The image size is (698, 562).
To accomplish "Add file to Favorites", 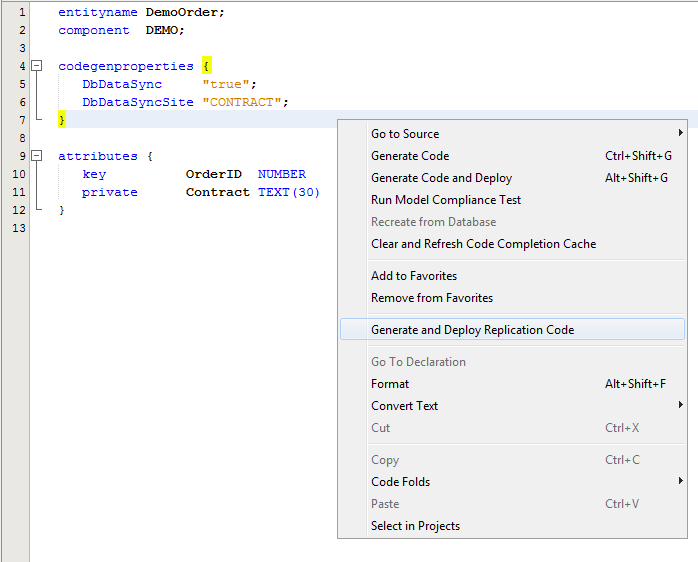I will coord(414,276).
